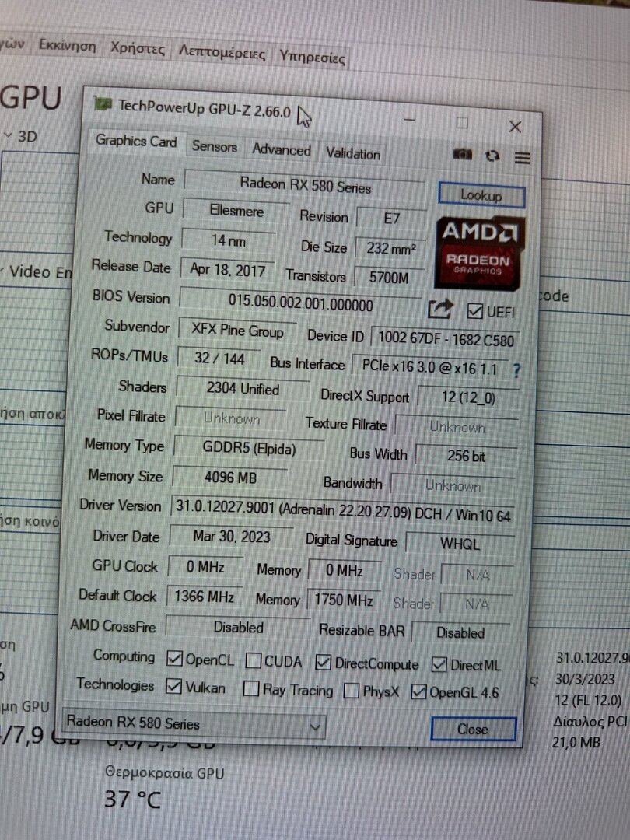Toggle the DirectCompute checkbox
630x840 pixels.
[323, 662]
